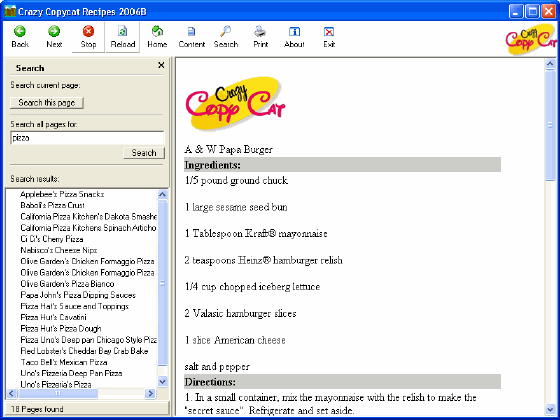
Task: Click the Ingredients heading bar
Action: click(x=342, y=165)
